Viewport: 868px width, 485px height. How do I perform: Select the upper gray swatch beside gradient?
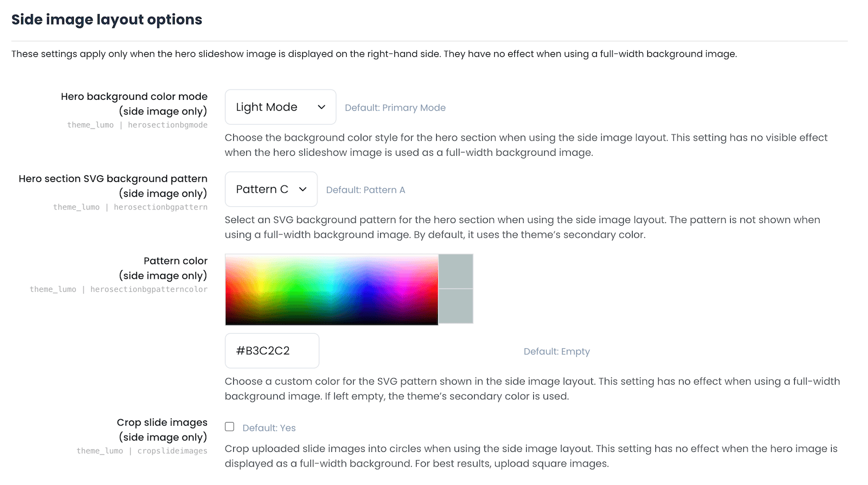pos(456,271)
